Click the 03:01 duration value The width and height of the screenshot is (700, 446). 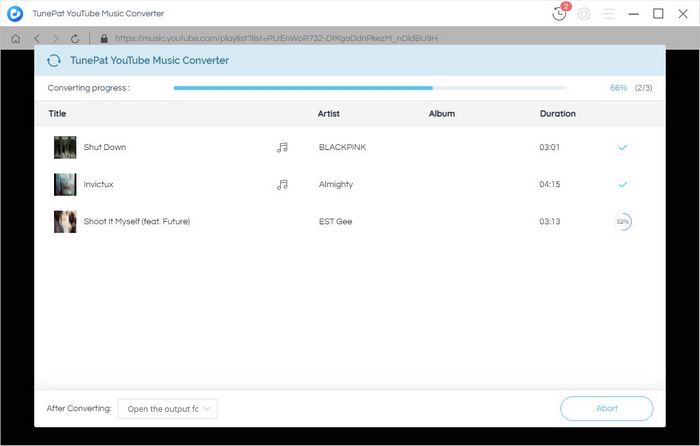pos(550,147)
